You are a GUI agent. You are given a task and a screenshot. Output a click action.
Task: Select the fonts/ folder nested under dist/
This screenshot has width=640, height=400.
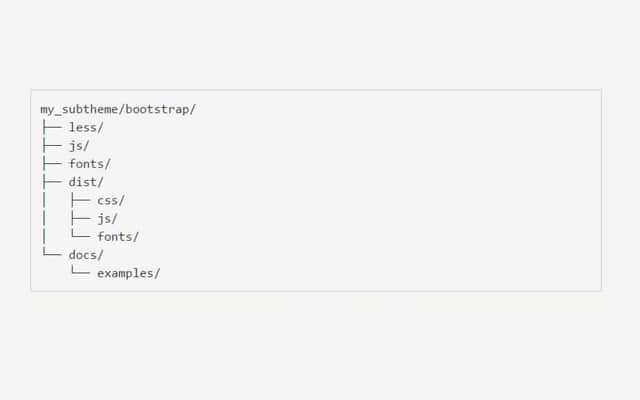pyautogui.click(x=118, y=236)
